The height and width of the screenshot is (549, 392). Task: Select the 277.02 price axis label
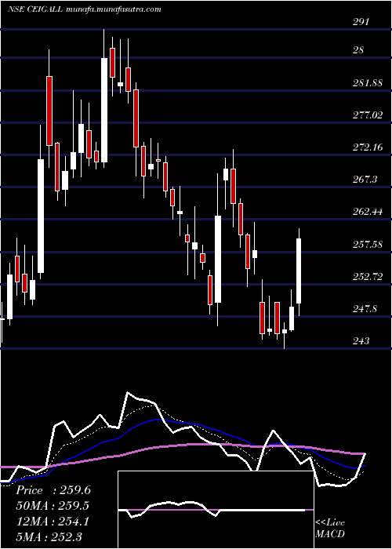(x=368, y=115)
